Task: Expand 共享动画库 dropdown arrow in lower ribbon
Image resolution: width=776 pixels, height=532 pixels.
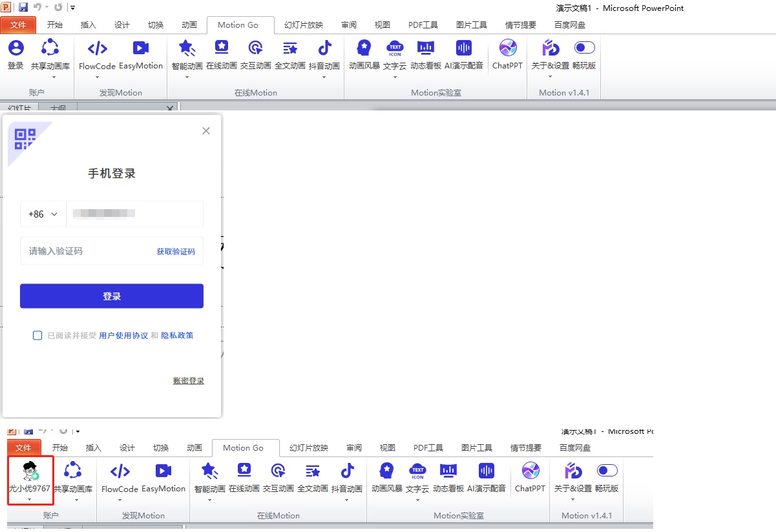Action: point(76,500)
